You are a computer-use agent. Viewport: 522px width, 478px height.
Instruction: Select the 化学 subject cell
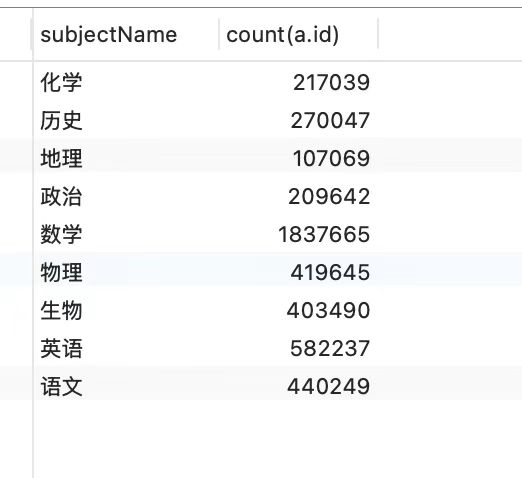coord(61,82)
